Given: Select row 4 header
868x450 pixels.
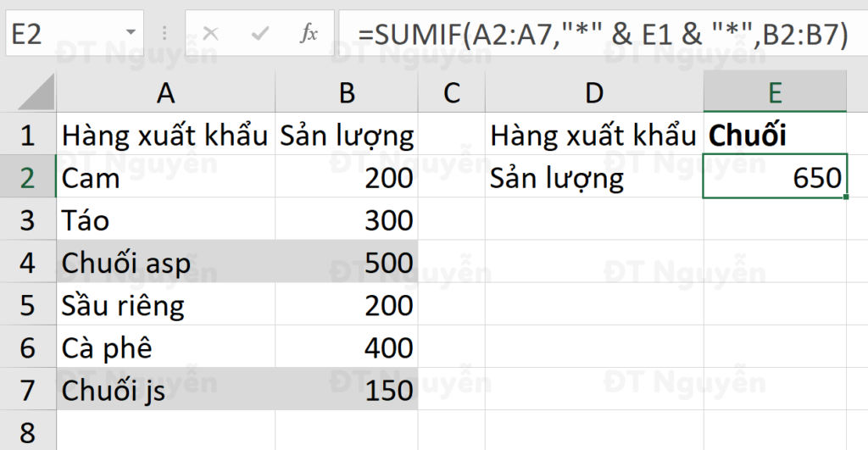Looking at the screenshot, I should coord(26,263).
